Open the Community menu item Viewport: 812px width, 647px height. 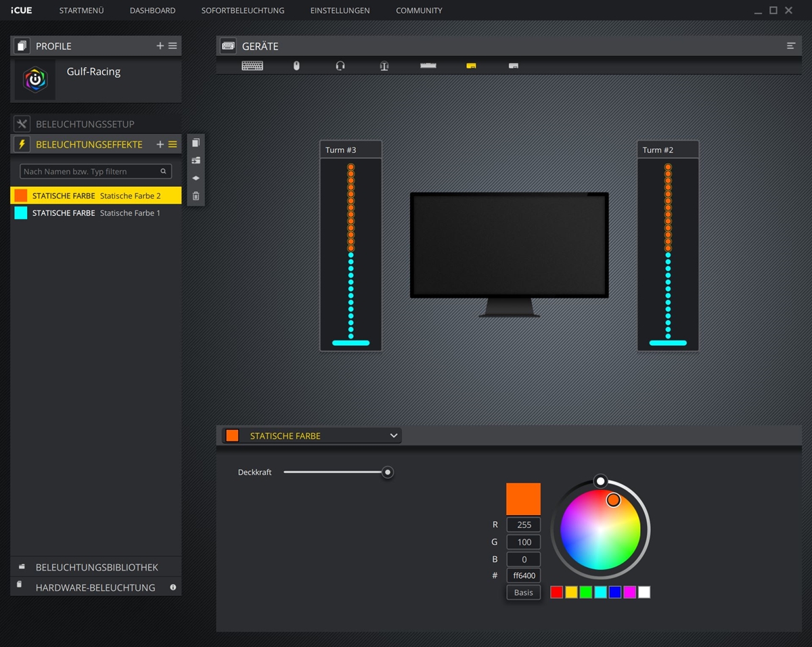(419, 11)
